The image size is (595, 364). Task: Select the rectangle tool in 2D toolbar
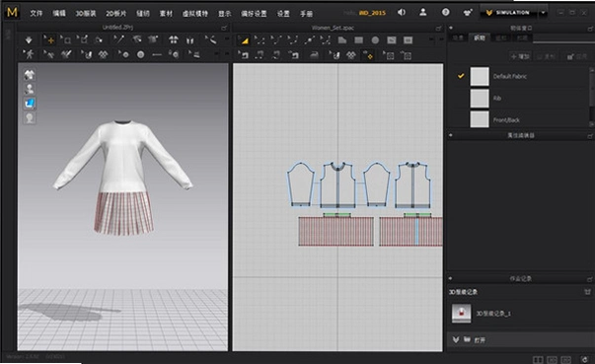pyautogui.click(x=358, y=40)
